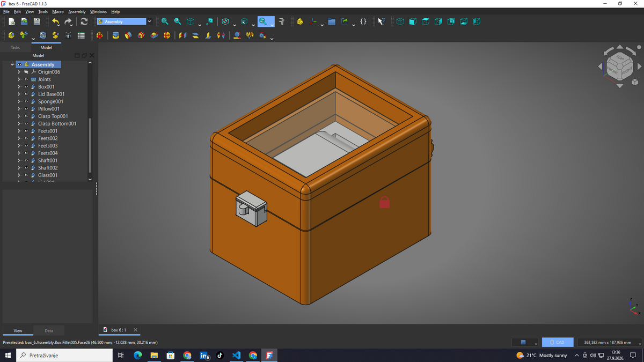The width and height of the screenshot is (644, 362).
Task: Open the Macro menu
Action: click(58, 11)
